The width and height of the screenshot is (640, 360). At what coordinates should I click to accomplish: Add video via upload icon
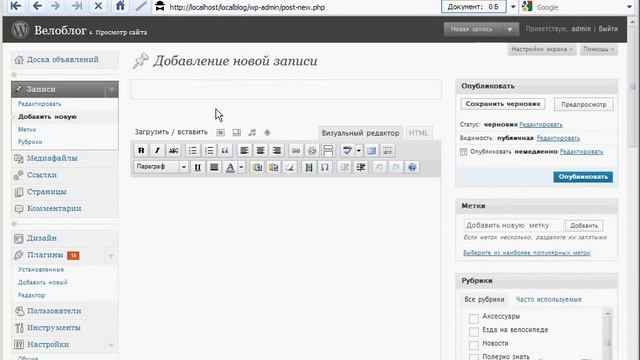(236, 133)
